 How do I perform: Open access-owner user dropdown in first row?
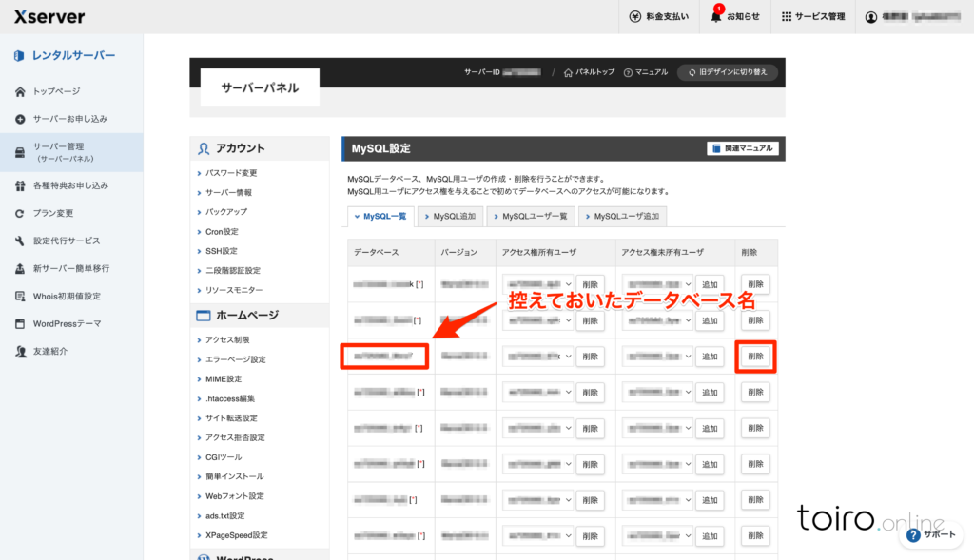pyautogui.click(x=537, y=284)
